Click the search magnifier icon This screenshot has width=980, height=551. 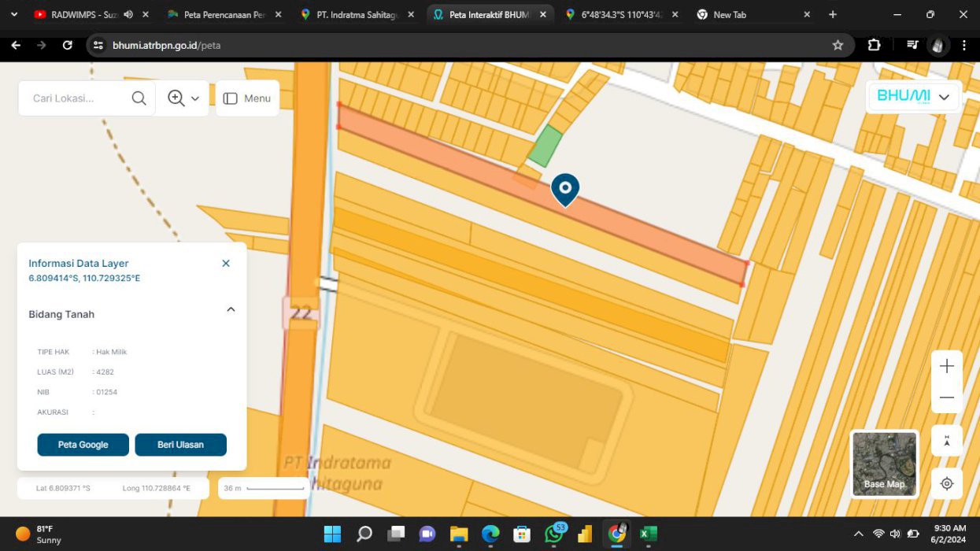click(x=139, y=98)
